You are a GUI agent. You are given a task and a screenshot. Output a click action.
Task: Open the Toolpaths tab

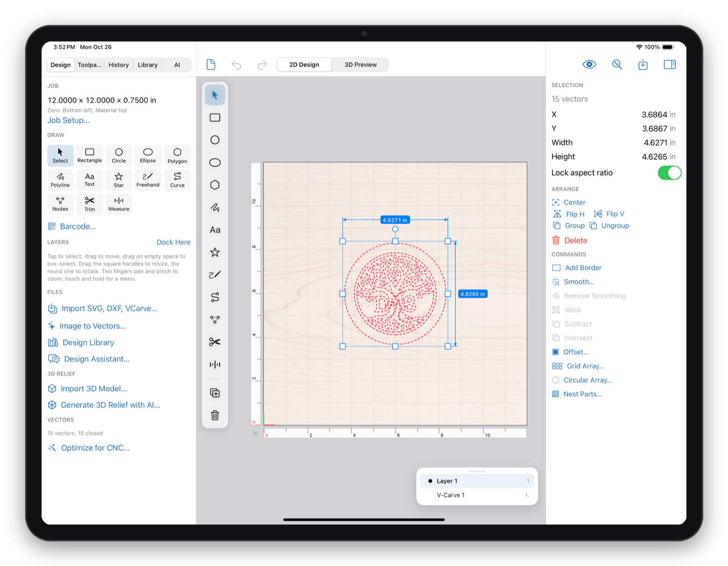click(90, 65)
